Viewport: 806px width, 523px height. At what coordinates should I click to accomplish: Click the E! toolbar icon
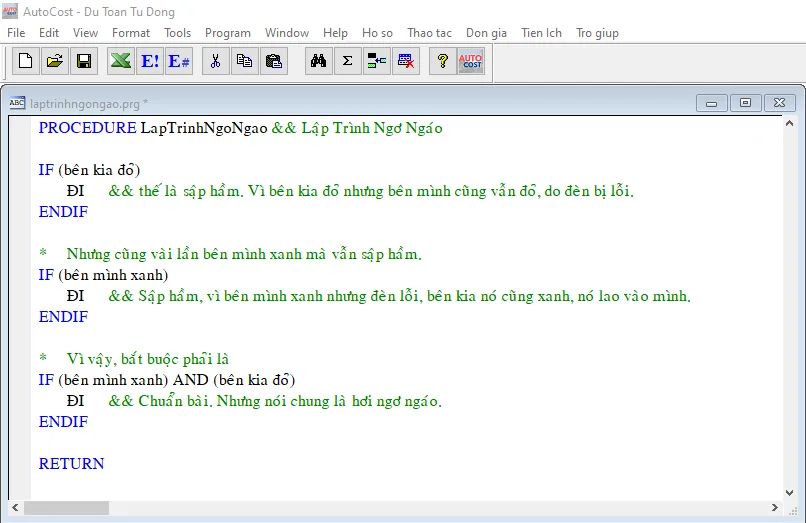tap(150, 62)
